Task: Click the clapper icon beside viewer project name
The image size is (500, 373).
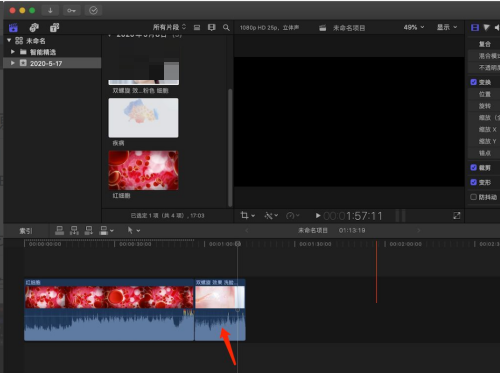Action: tap(322, 28)
